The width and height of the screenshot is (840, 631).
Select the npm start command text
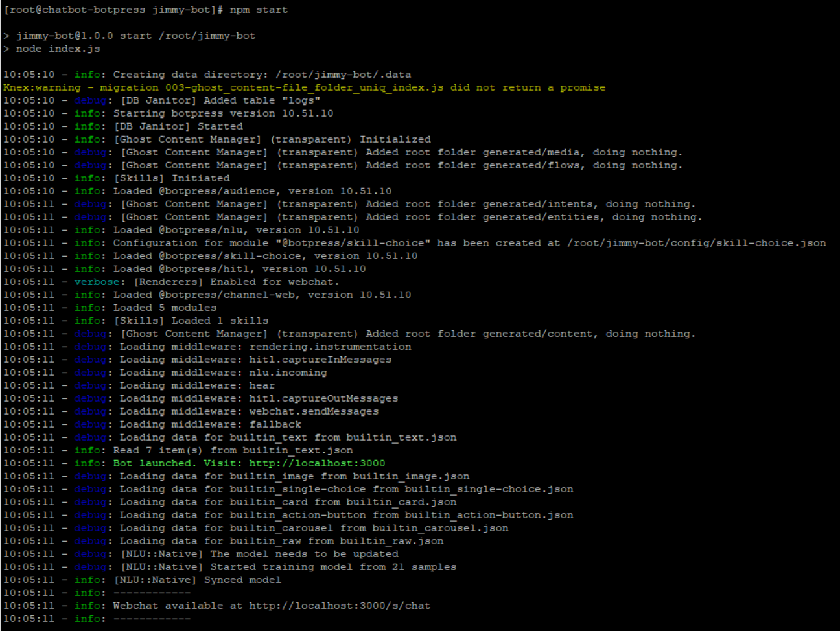coord(258,10)
